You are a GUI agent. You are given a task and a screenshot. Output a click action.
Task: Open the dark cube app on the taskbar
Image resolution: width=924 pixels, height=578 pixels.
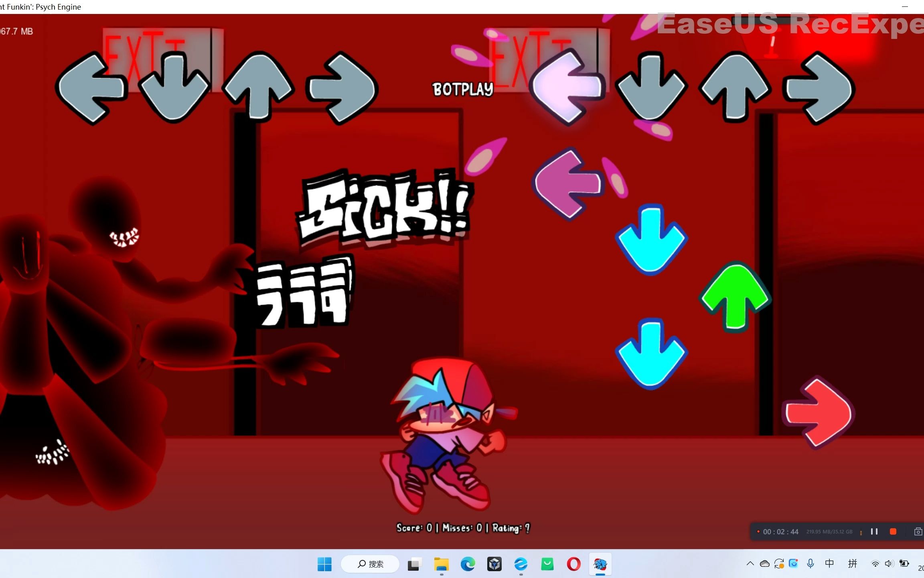[x=494, y=564]
